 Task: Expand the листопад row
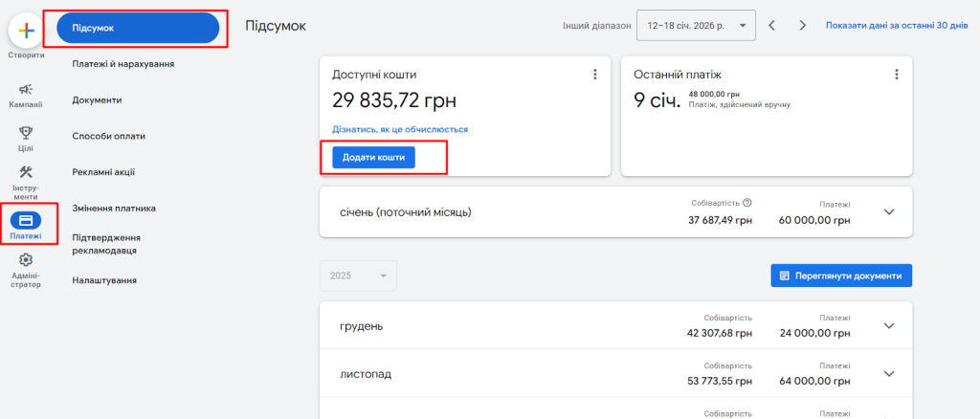(x=889, y=373)
